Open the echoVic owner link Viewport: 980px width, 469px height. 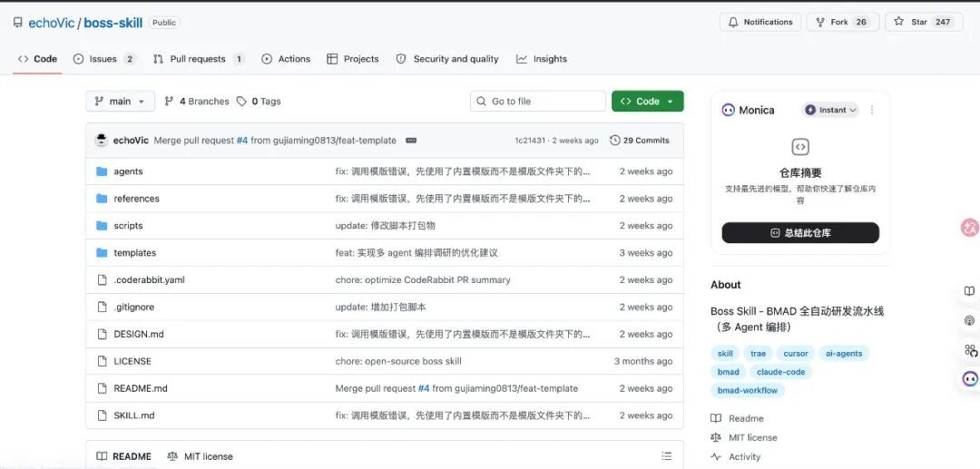51,23
